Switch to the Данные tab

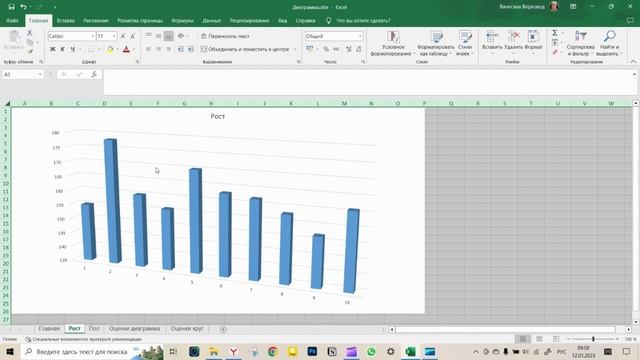[x=211, y=20]
